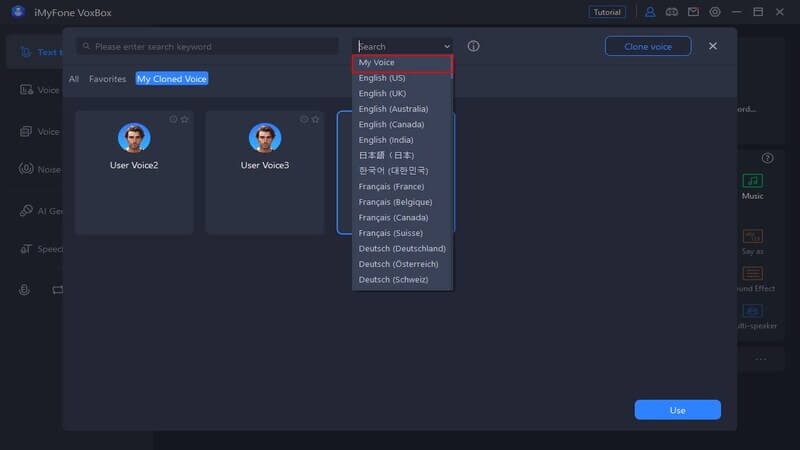Open the Speech sidebar icon

(x=26, y=249)
